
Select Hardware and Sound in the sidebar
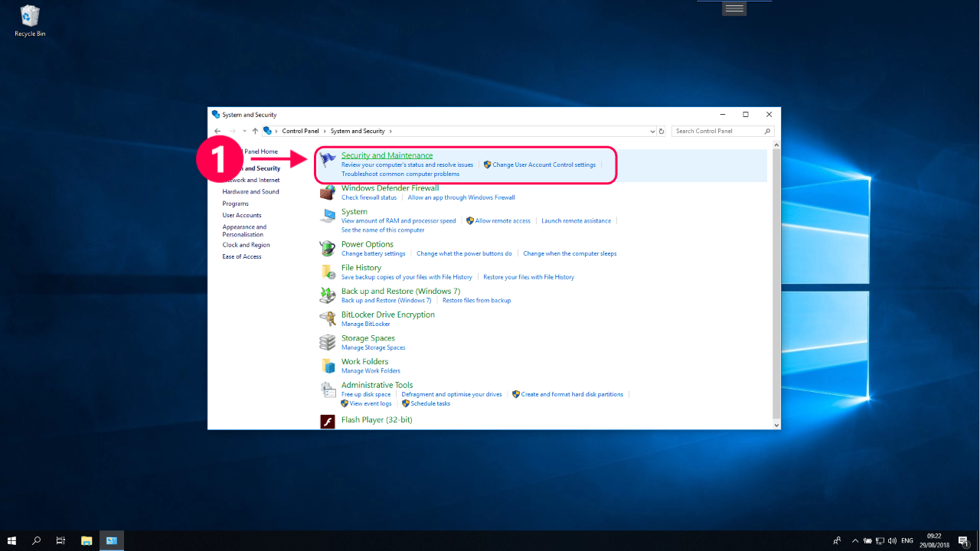pos(250,191)
